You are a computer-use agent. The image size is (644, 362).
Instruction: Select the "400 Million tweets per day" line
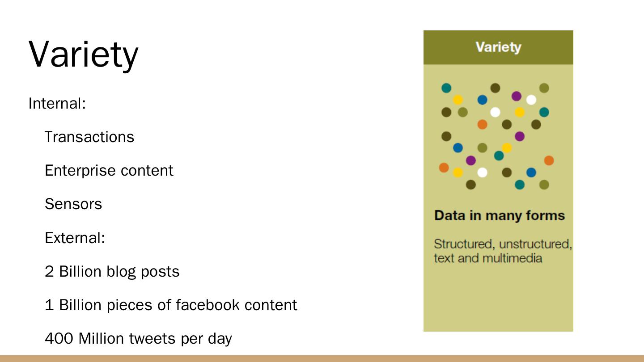click(x=138, y=338)
